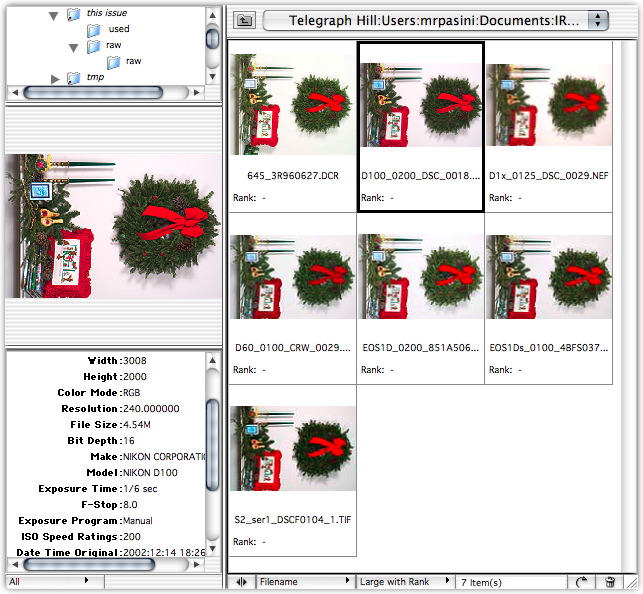
Task: Click the Rank field under D60_0100_CRW_0029
Action: click(250, 370)
